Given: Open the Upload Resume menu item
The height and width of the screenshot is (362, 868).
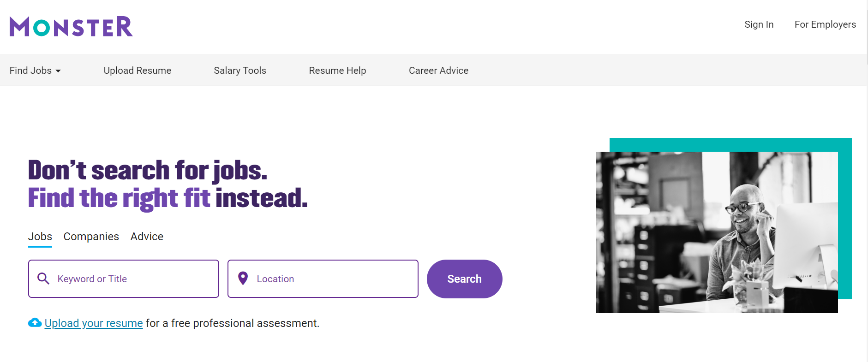Looking at the screenshot, I should (138, 71).
